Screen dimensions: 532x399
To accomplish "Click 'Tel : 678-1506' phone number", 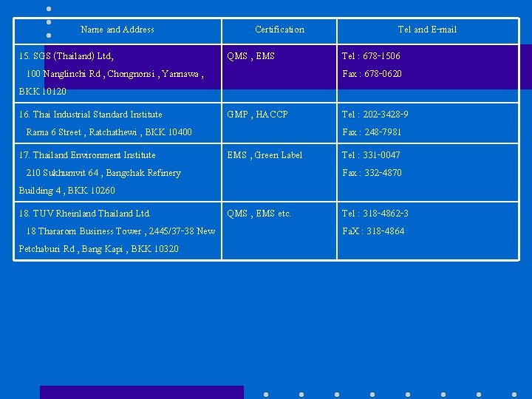I will [371, 56].
